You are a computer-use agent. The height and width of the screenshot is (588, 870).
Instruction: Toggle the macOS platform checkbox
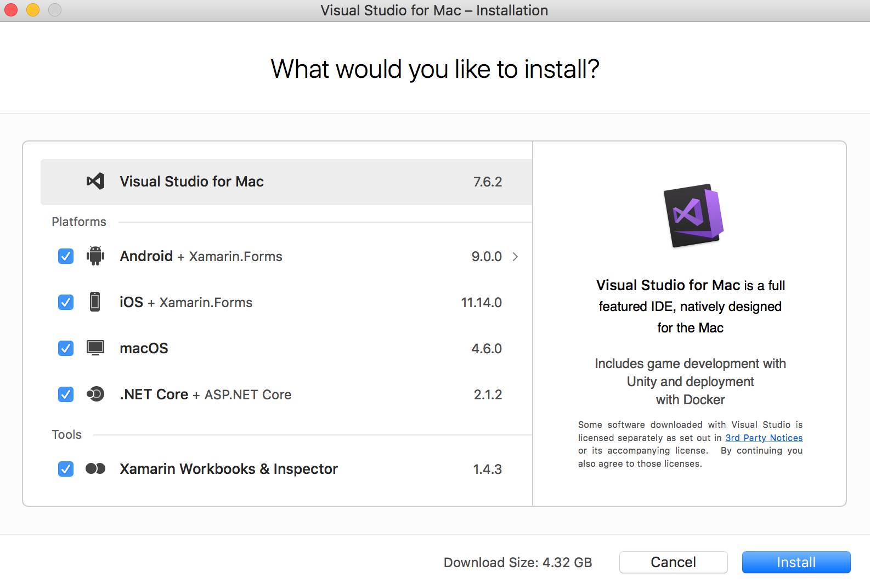[66, 348]
